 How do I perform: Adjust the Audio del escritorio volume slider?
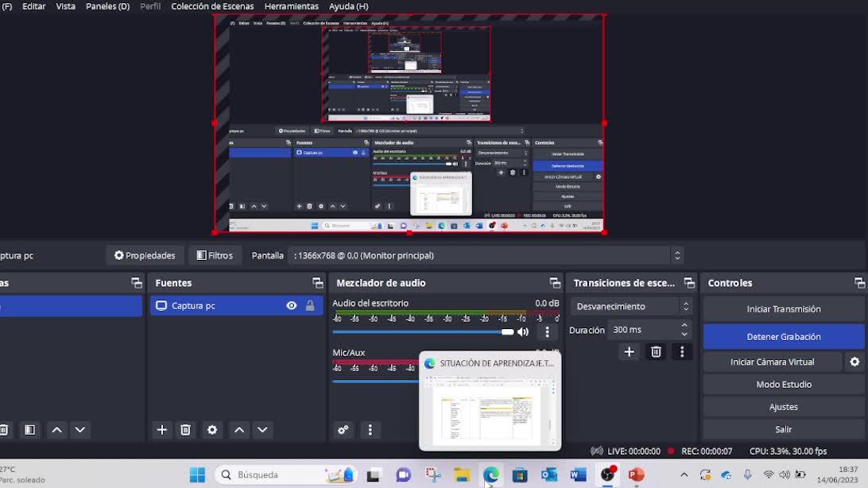click(x=508, y=332)
